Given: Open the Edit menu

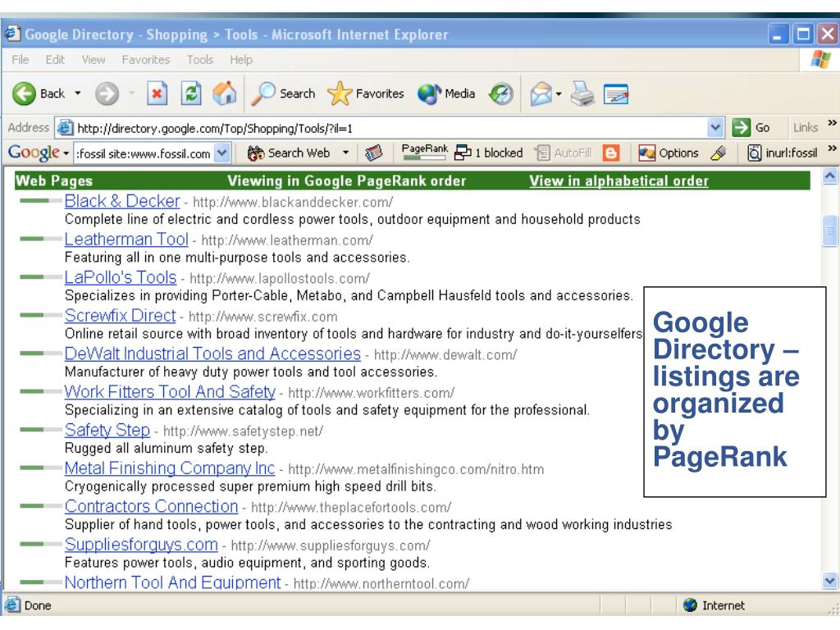Looking at the screenshot, I should [55, 59].
